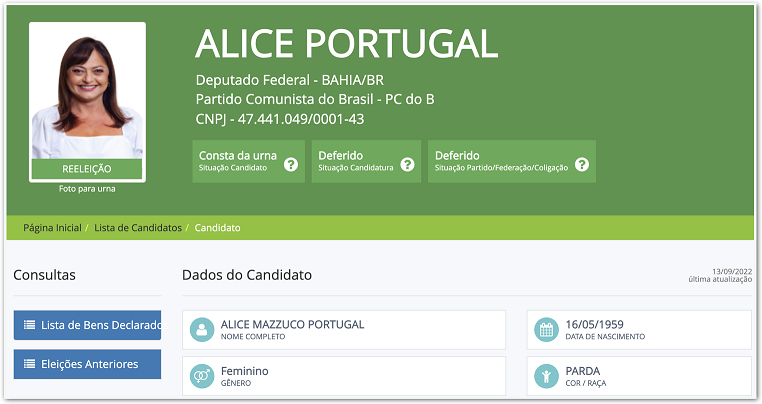Click the gender symbol icon
Viewport: 762px width, 404px height.
[202, 376]
